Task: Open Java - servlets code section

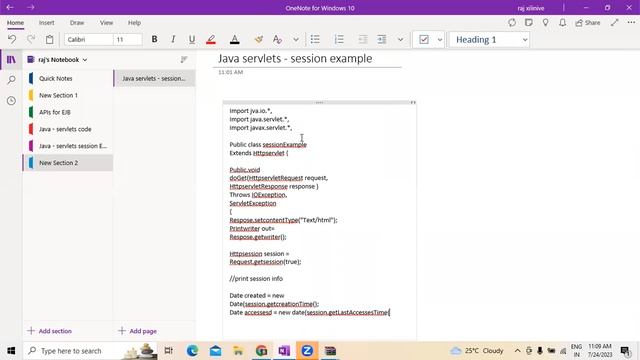Action: [x=68, y=129]
